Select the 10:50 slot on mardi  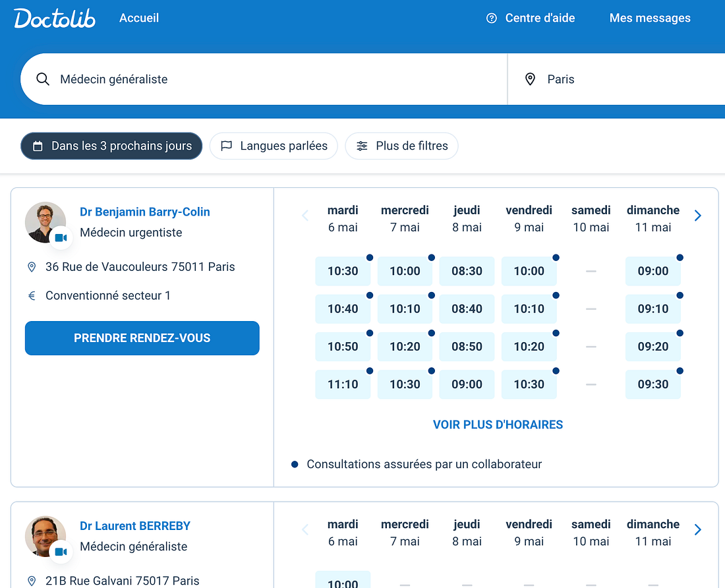pos(343,347)
